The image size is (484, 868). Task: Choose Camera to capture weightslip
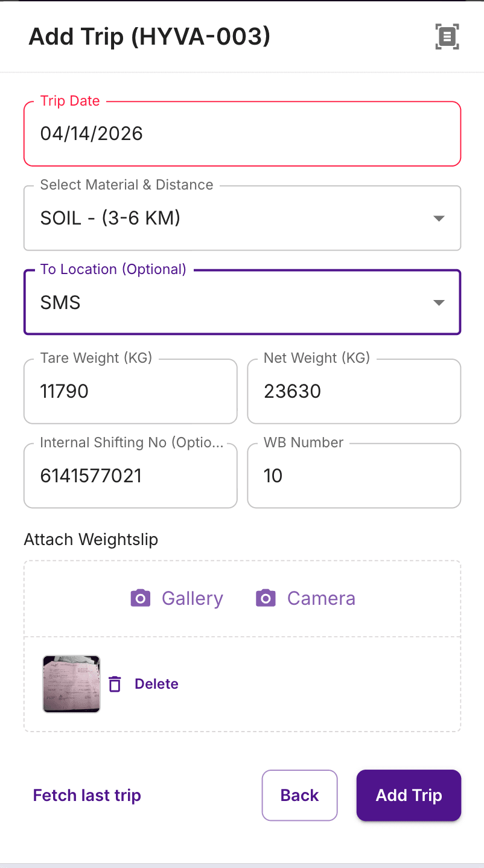pos(305,598)
